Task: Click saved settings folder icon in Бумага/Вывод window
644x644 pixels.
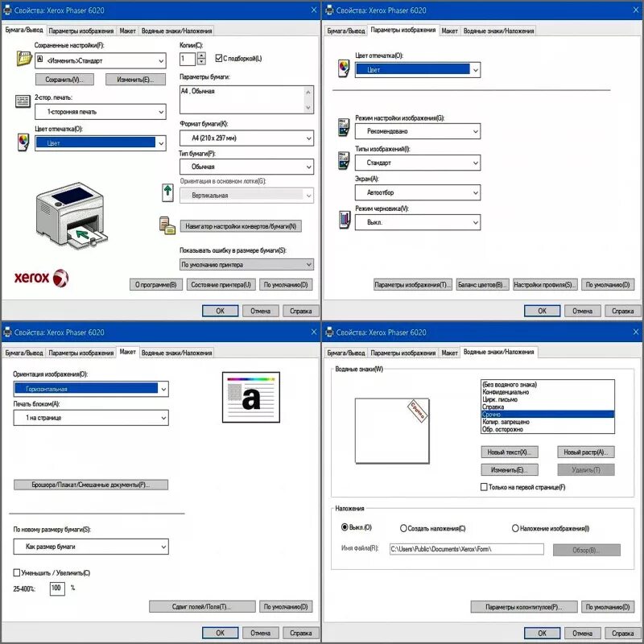Action: pyautogui.click(x=24, y=58)
